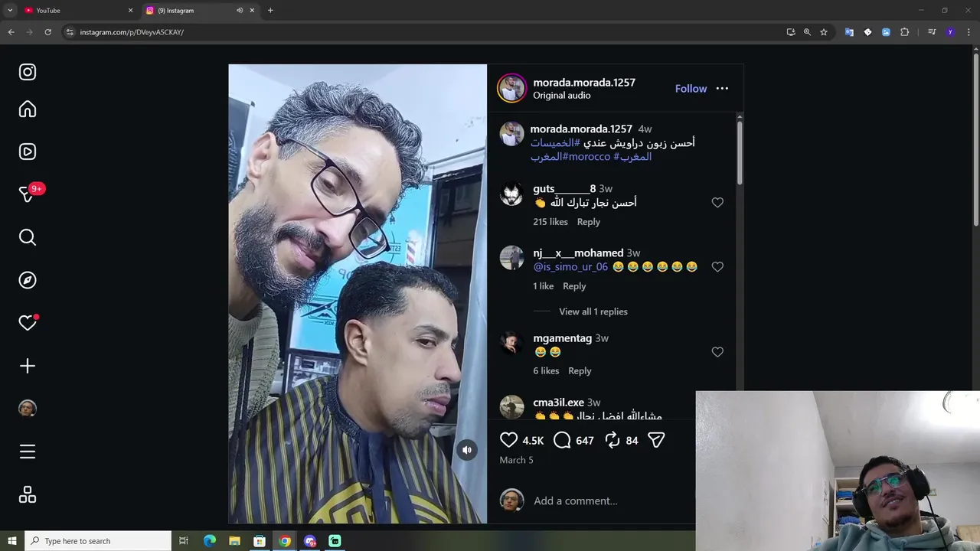Reply to mgamentag's comment
Image resolution: width=980 pixels, height=551 pixels.
pos(580,371)
